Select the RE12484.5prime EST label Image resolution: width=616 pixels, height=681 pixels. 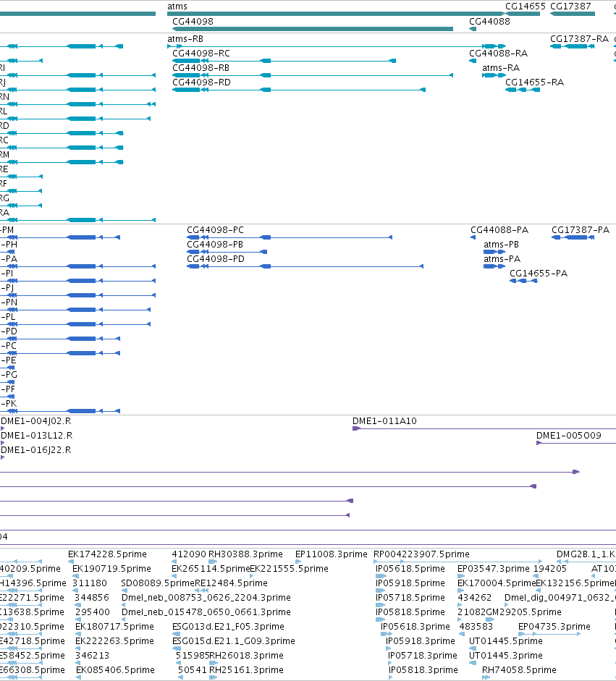231,583
